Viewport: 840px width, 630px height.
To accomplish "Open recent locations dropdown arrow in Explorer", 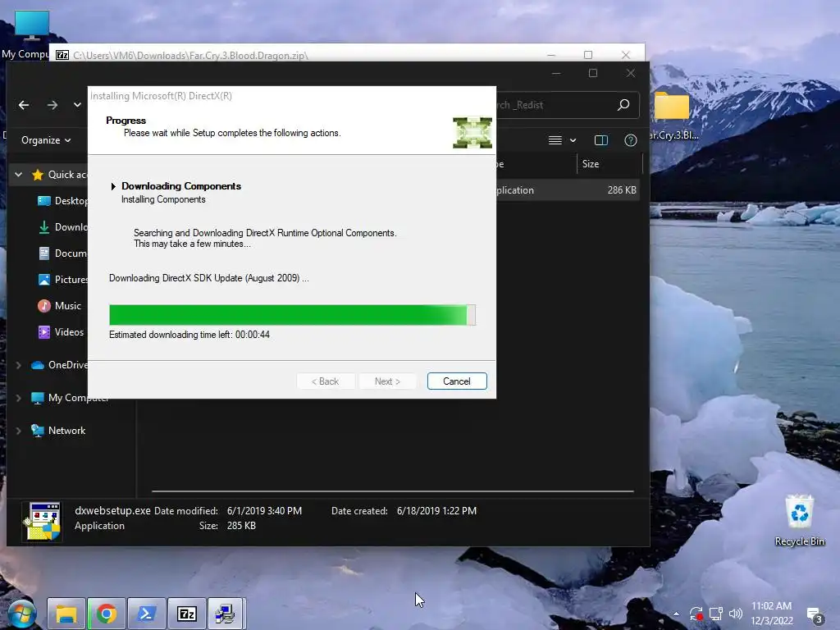I will pos(77,105).
